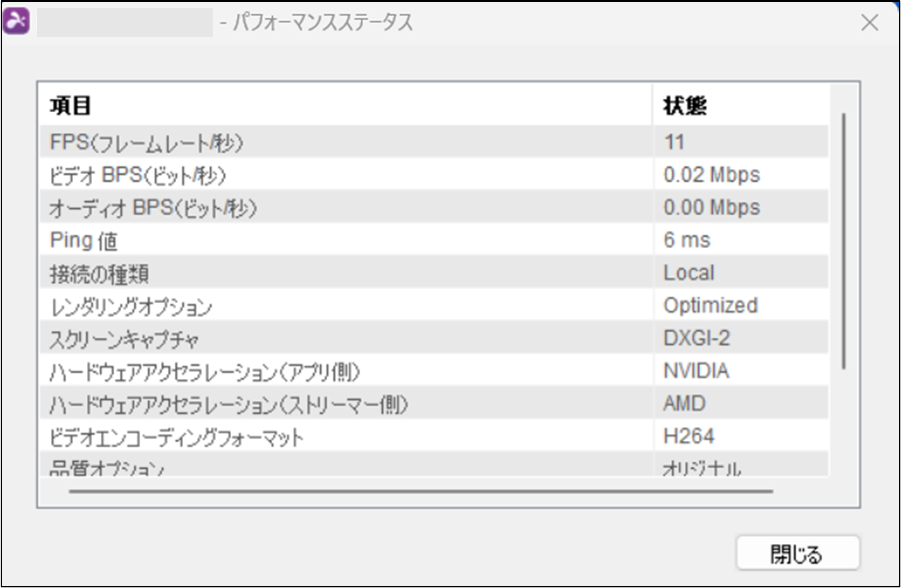Screen dimensions: 901x588
Task: Select the 接続の種類 row
Action: tap(99, 273)
